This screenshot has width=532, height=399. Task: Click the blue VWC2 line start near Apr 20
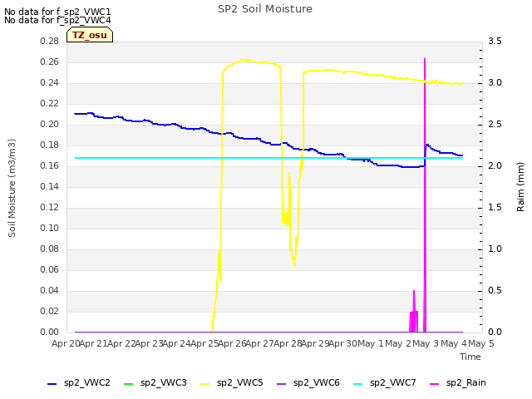76,114
